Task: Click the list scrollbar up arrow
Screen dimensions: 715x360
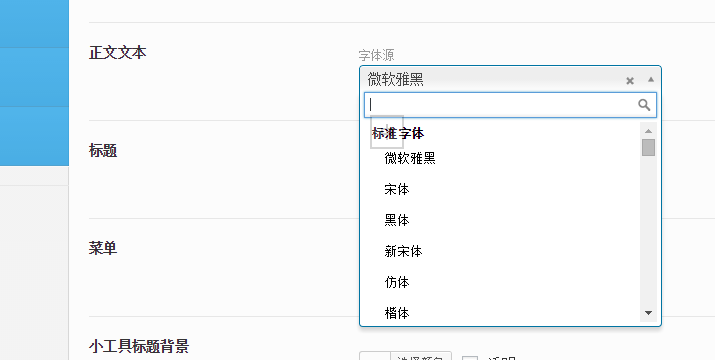Action: 648,131
